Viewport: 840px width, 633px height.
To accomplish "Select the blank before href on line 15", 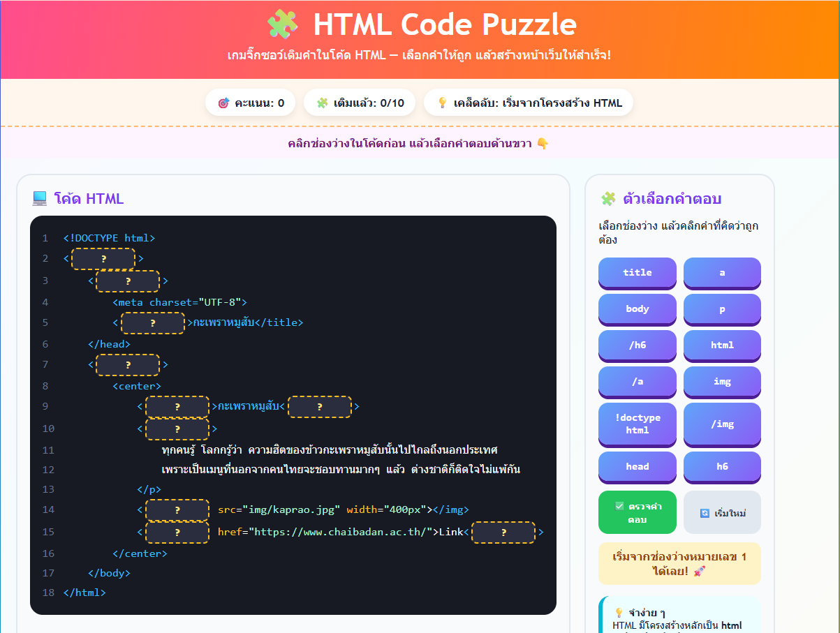I will [x=177, y=533].
